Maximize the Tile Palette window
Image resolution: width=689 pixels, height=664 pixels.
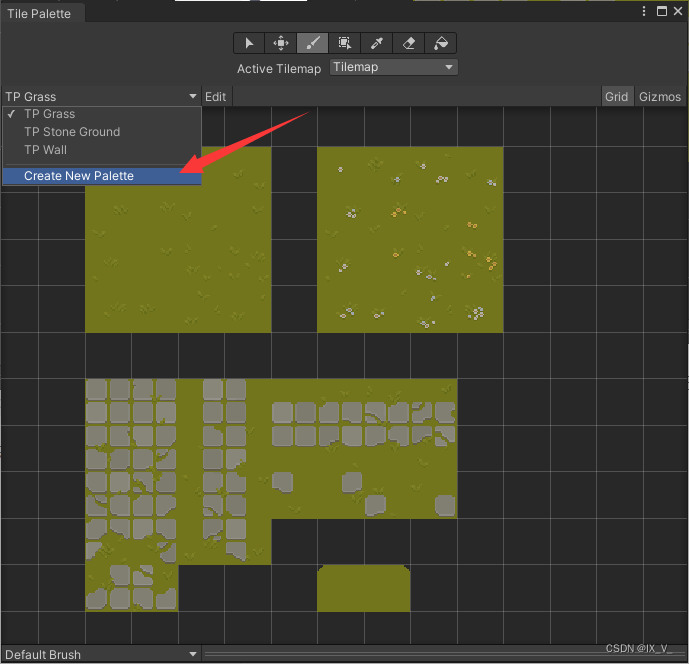click(662, 11)
